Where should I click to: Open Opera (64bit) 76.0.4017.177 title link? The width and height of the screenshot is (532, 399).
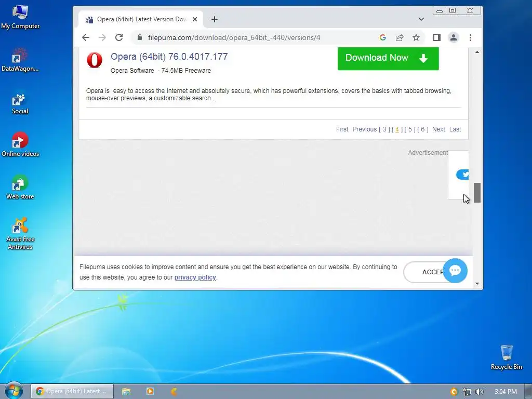[x=169, y=57]
